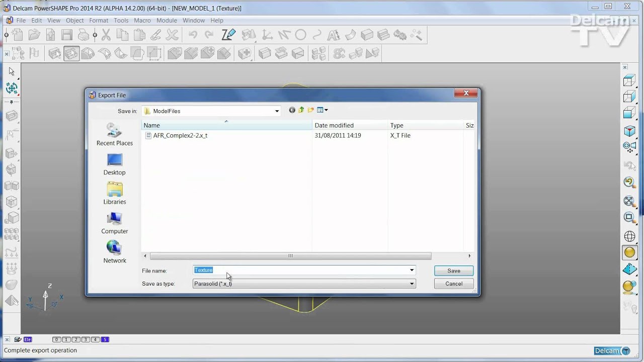Click the zoom-to-fit magnifier icon
Image resolution: width=644 pixels, height=362 pixels.
(629, 201)
